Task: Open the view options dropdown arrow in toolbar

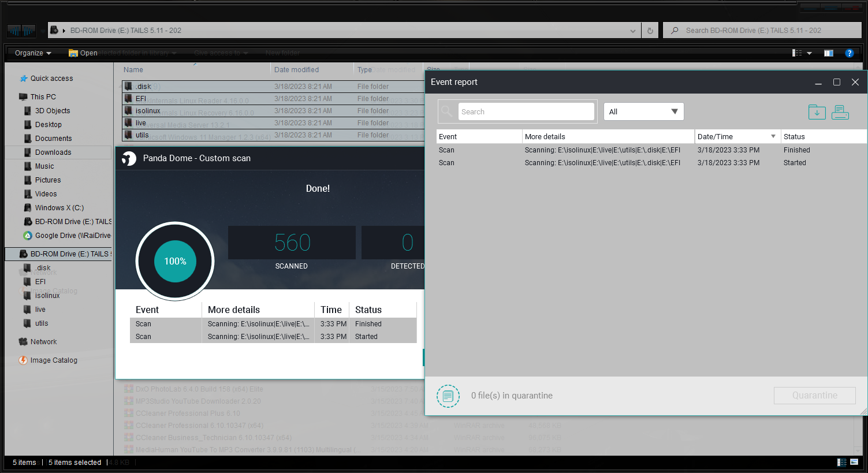Action: tap(809, 53)
